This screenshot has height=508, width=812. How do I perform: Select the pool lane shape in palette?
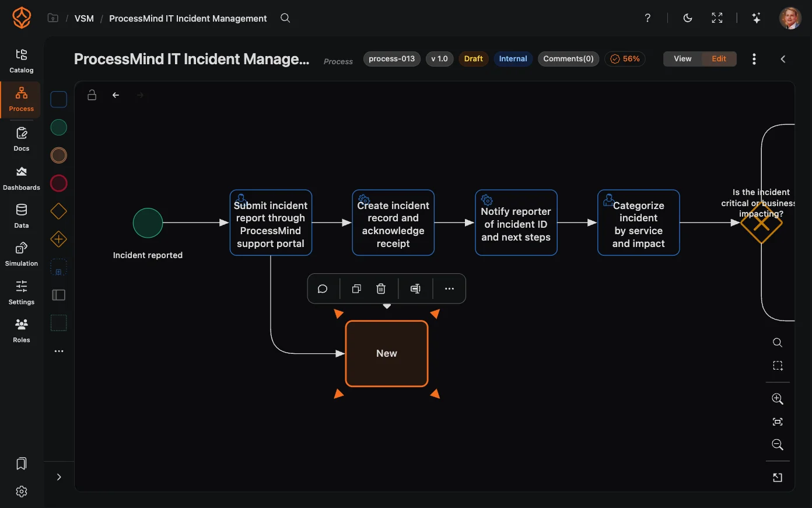coord(59,295)
